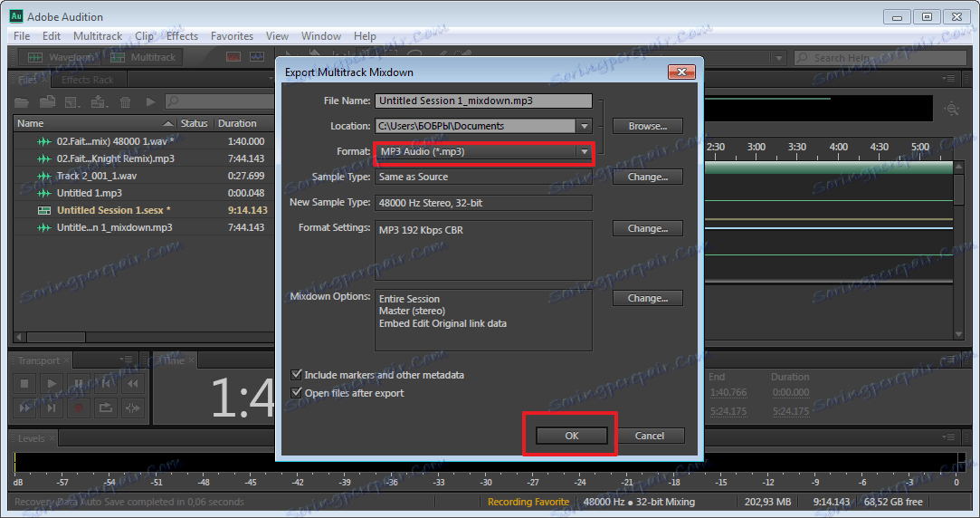Select 02.Fait...Knight Remix).mp3 file row

click(x=144, y=158)
